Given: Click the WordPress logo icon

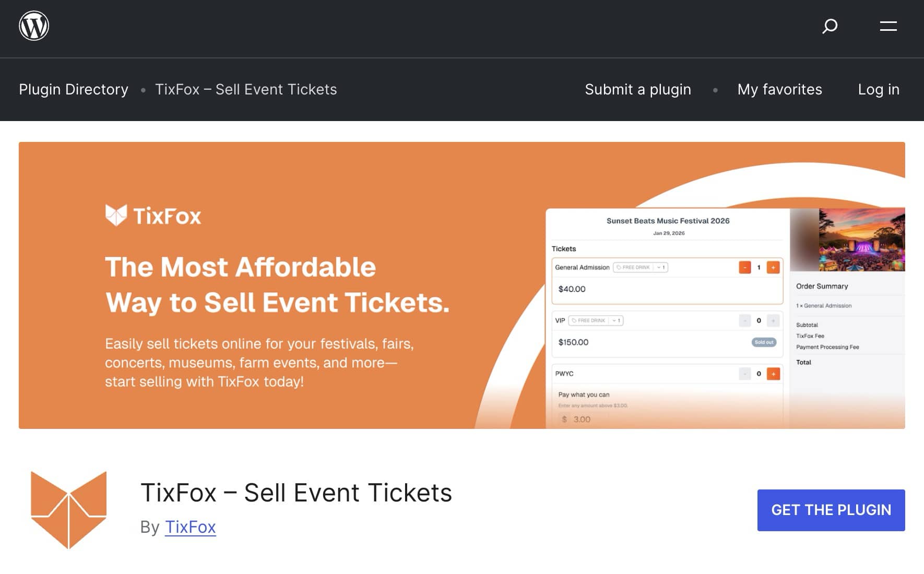Looking at the screenshot, I should [33, 27].
